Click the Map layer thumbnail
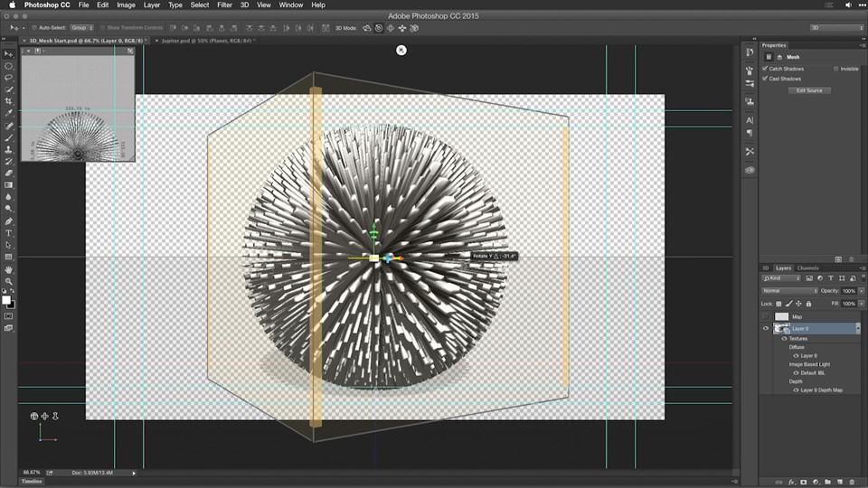This screenshot has height=488, width=868. (x=781, y=316)
